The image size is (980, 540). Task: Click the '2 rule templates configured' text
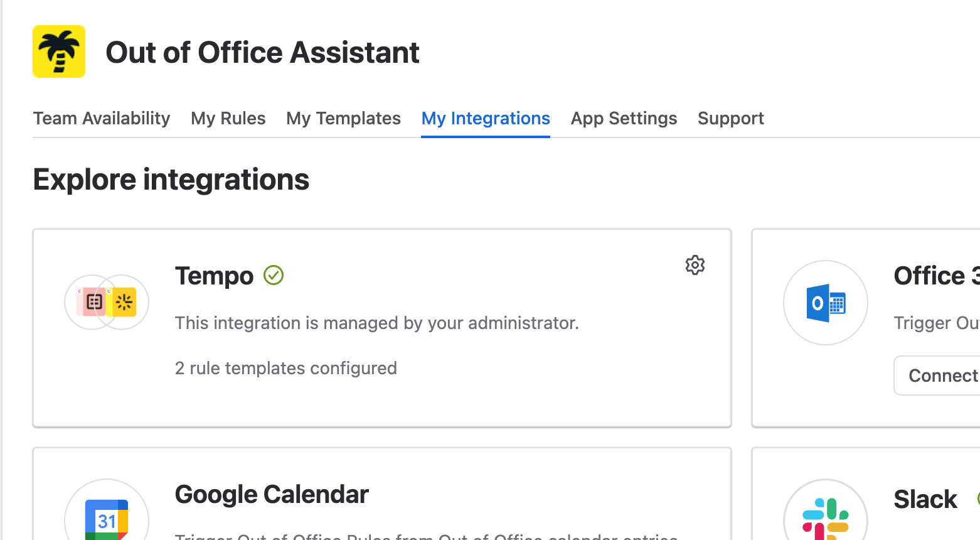click(x=286, y=368)
